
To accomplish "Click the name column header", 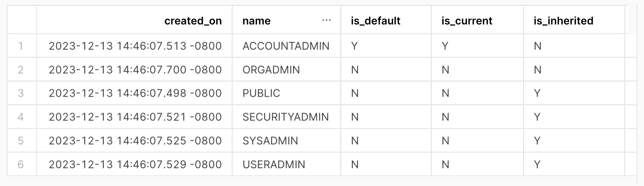I will click(257, 21).
